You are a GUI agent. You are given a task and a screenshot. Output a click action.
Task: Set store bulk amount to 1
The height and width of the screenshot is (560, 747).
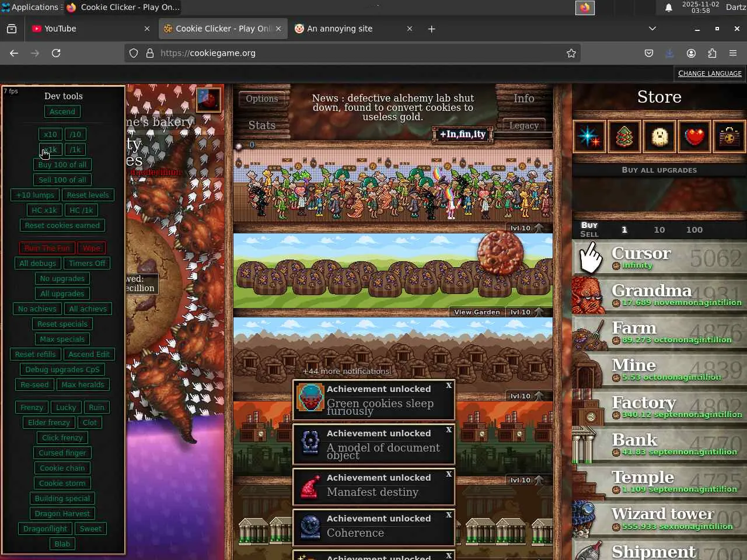pos(624,230)
